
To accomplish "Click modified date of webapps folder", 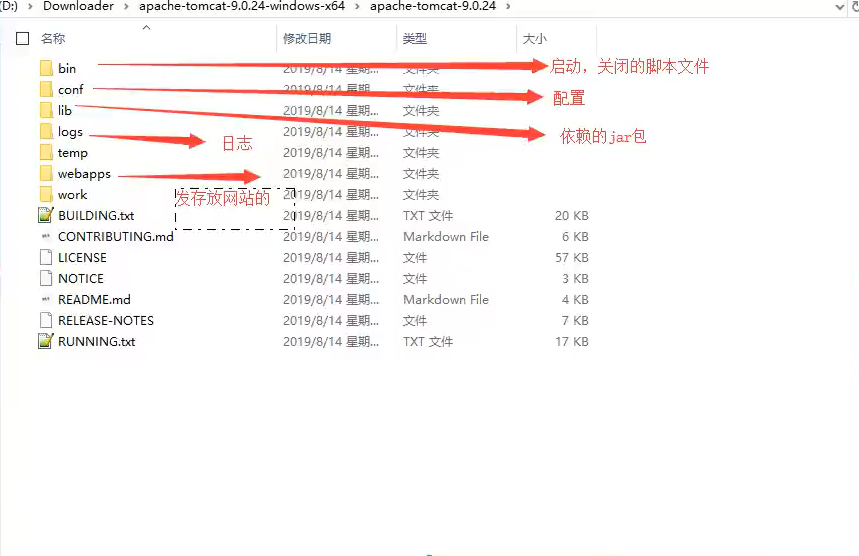I will click(x=331, y=174).
